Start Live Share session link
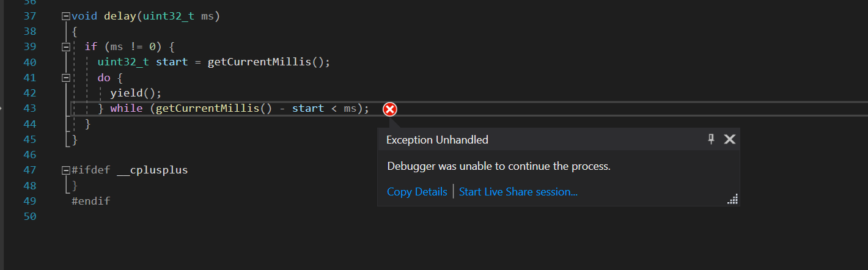 click(x=518, y=192)
